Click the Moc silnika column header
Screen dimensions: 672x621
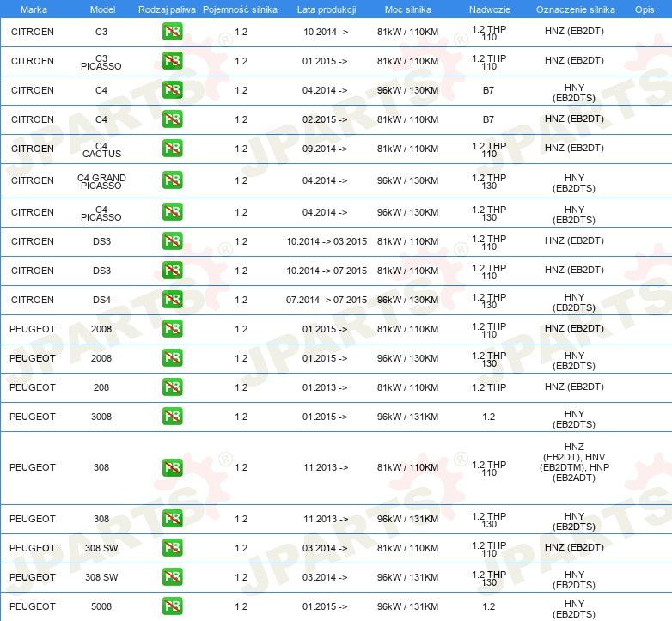tap(407, 9)
